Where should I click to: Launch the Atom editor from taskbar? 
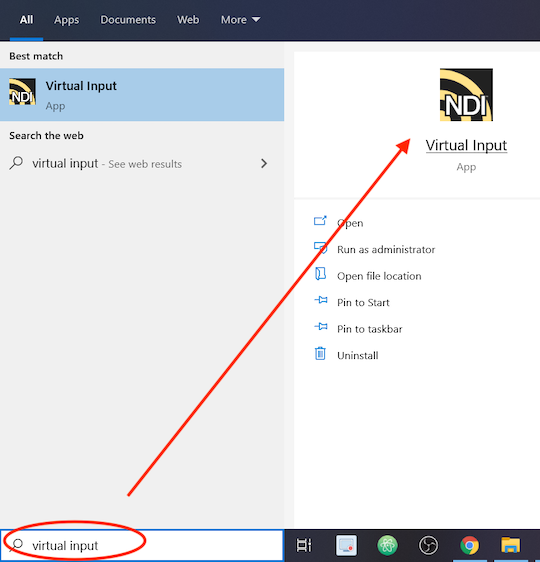[x=387, y=545]
